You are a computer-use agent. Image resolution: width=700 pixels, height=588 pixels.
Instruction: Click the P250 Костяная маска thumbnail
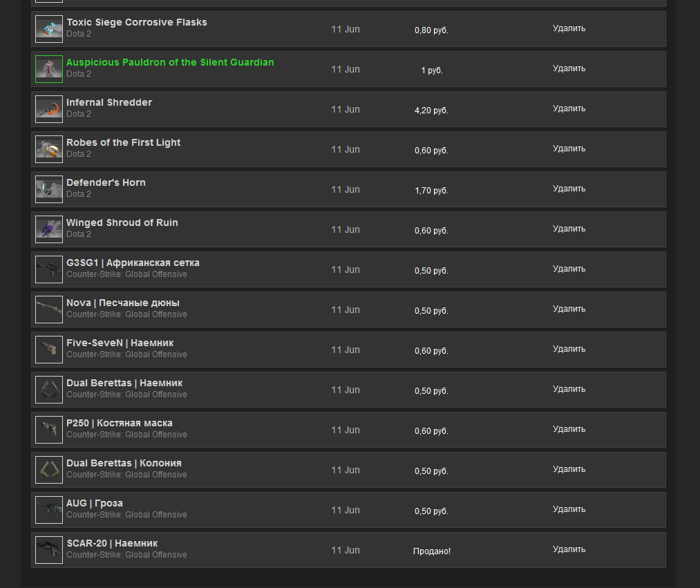coord(49,430)
